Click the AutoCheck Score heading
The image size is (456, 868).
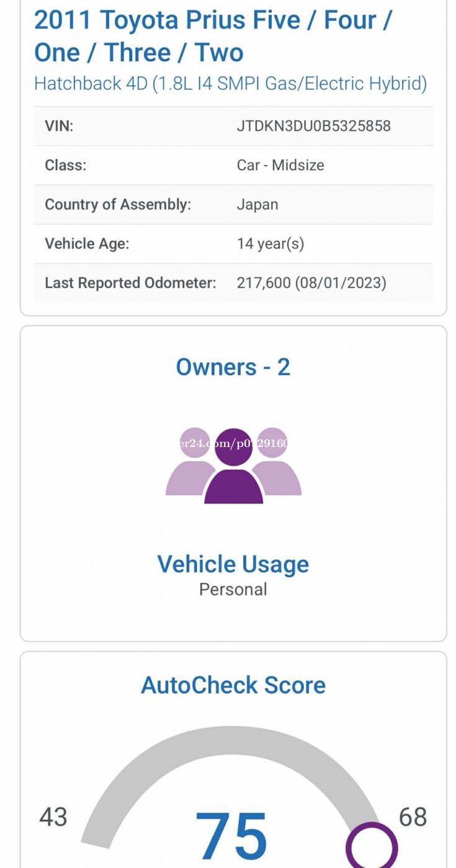tap(233, 685)
